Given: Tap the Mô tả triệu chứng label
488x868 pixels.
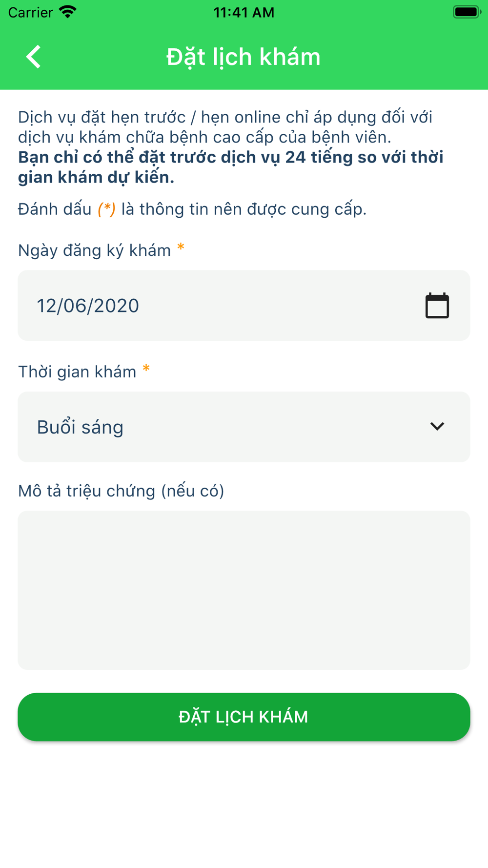Looking at the screenshot, I should pyautogui.click(x=121, y=491).
